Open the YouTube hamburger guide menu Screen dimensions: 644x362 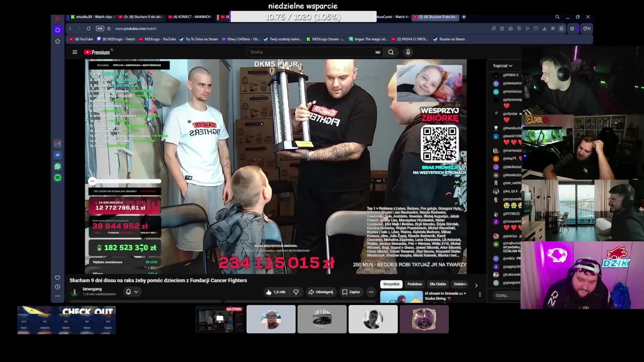pyautogui.click(x=74, y=52)
